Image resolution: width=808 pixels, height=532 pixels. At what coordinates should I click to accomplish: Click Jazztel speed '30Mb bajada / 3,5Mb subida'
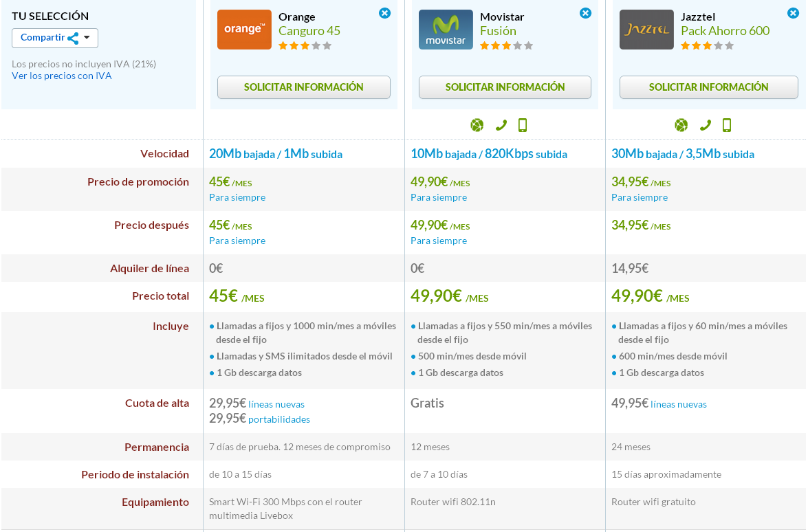point(683,154)
